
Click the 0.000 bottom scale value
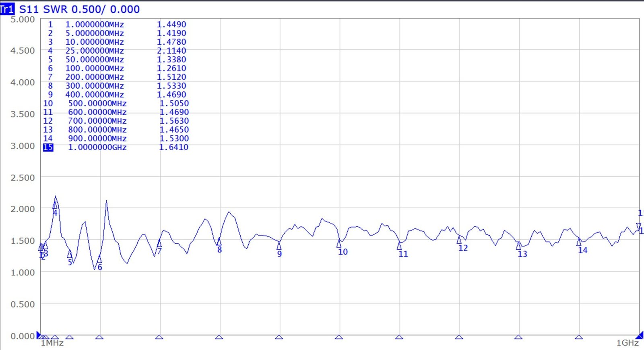(23, 336)
